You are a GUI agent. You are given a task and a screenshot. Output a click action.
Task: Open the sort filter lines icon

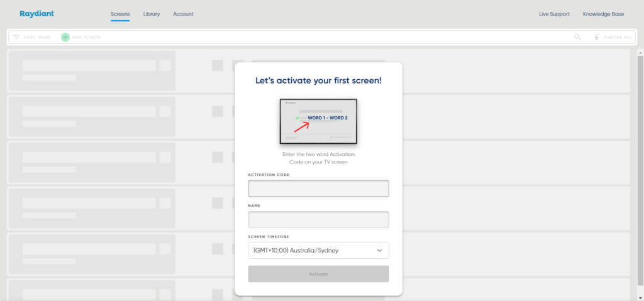(x=16, y=37)
